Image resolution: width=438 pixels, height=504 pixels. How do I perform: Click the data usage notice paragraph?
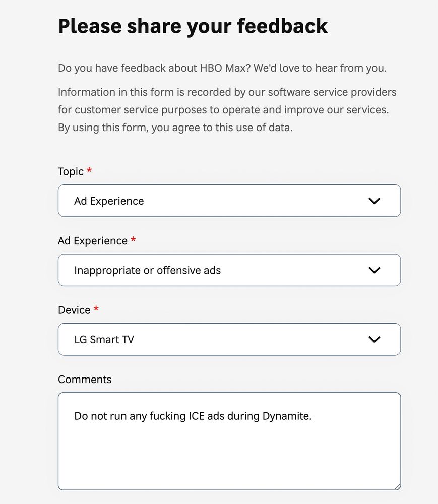pyautogui.click(x=227, y=110)
